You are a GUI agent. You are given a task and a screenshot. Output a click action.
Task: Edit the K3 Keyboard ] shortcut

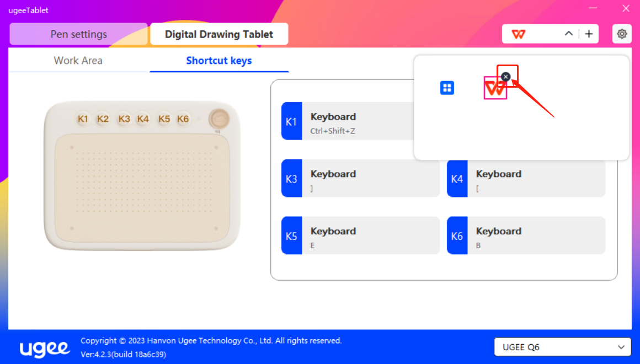pos(360,179)
